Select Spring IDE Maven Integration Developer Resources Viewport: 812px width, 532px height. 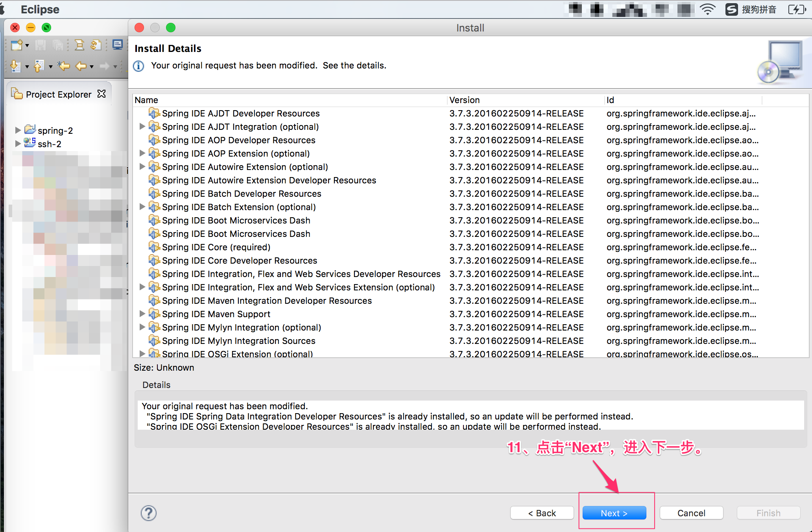coord(471,301)
